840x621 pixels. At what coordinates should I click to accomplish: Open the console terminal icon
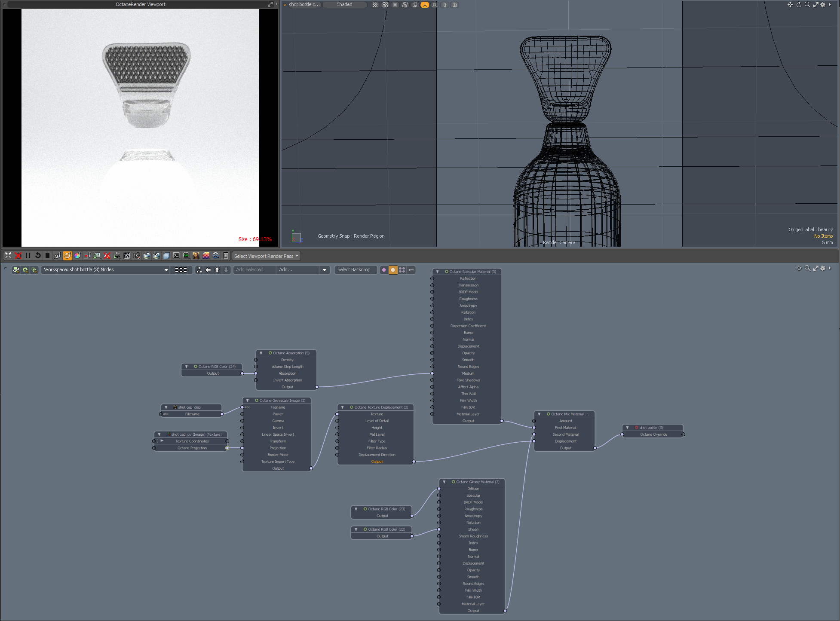coord(176,256)
